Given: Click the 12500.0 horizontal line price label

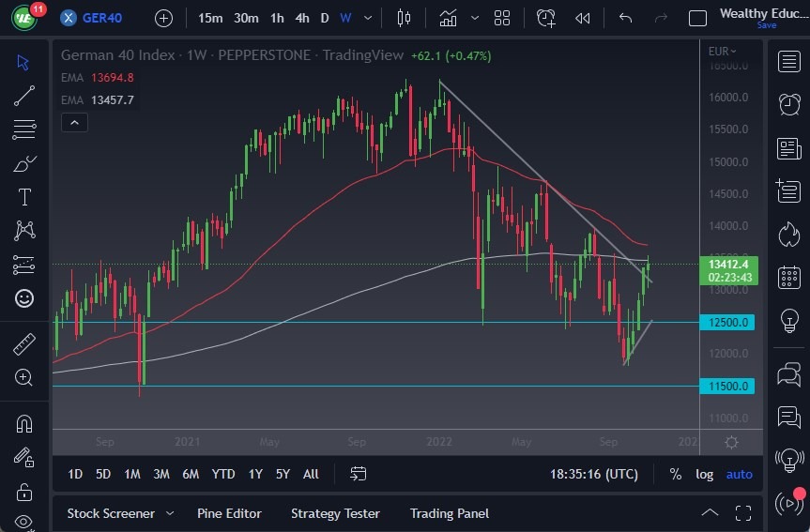Looking at the screenshot, I should pyautogui.click(x=729, y=322).
